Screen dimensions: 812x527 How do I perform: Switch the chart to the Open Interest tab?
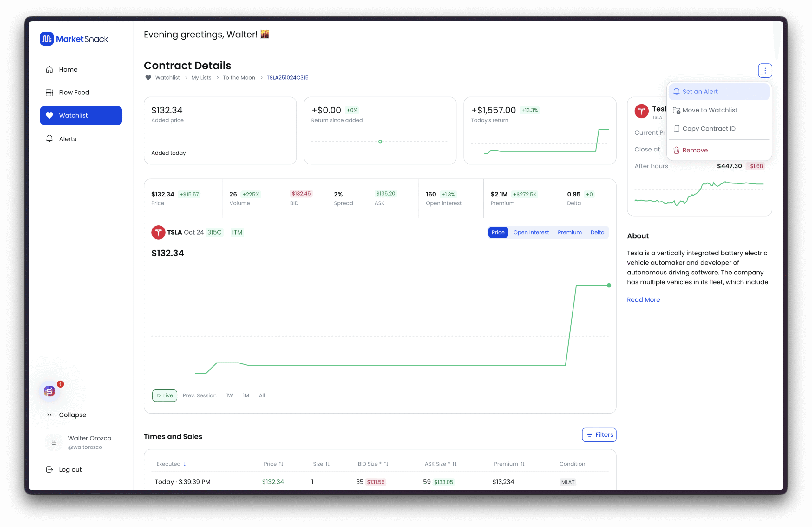coord(531,233)
